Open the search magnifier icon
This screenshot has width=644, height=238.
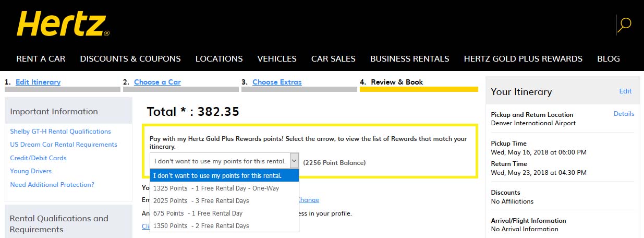[624, 24]
